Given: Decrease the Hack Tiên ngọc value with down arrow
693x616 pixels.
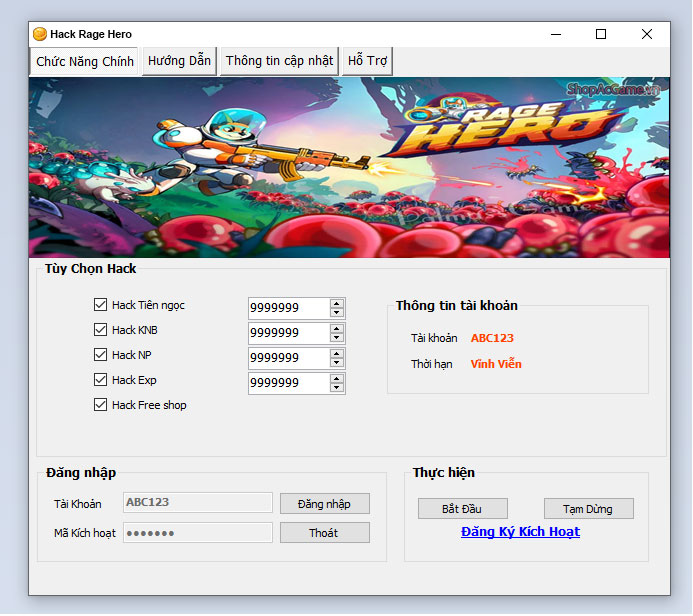Looking at the screenshot, I should click(337, 312).
